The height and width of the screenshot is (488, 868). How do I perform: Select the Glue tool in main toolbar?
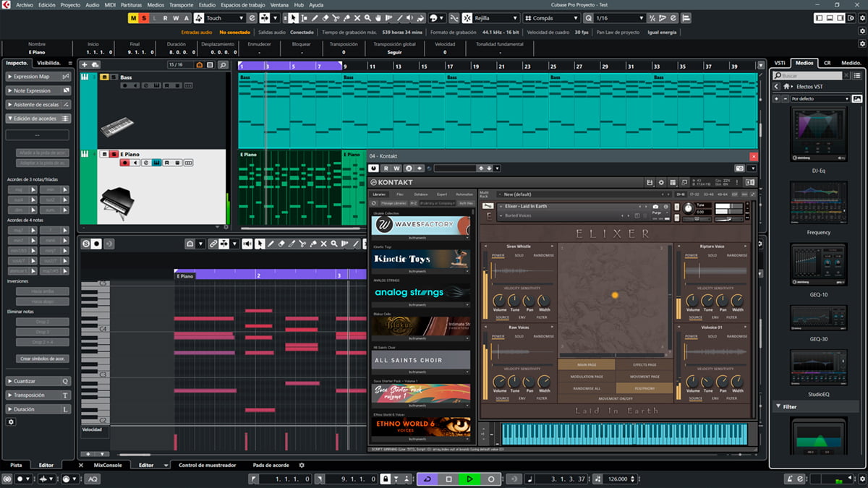346,17
